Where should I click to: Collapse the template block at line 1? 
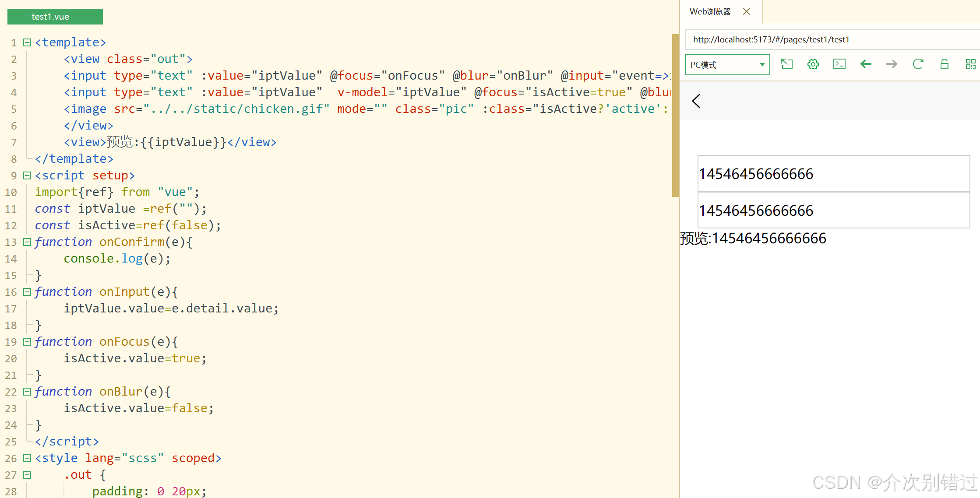27,42
